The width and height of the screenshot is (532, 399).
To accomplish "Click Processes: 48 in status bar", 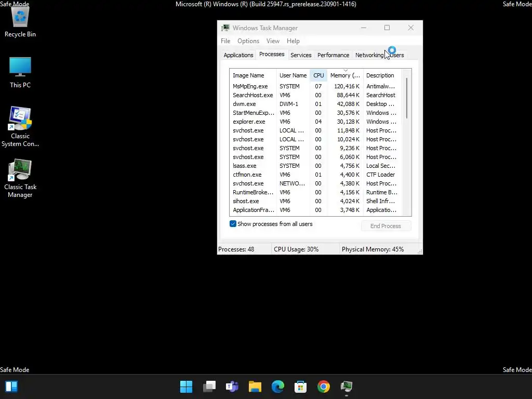I will click(236, 249).
